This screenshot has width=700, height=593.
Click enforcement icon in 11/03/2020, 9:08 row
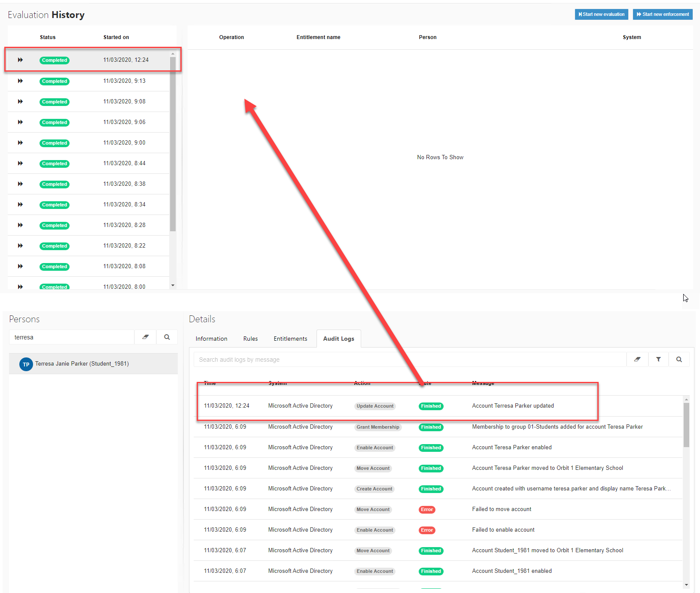coord(20,102)
